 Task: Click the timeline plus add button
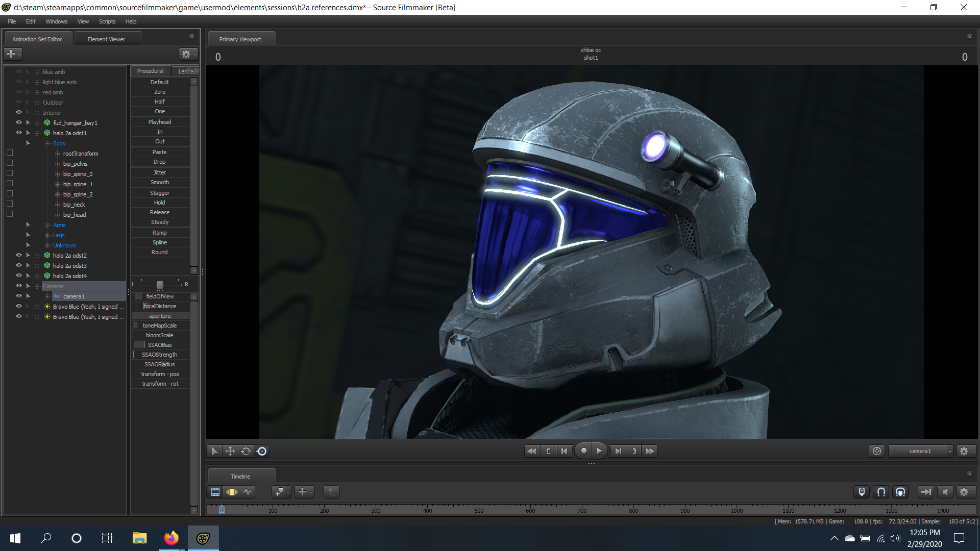[304, 492]
